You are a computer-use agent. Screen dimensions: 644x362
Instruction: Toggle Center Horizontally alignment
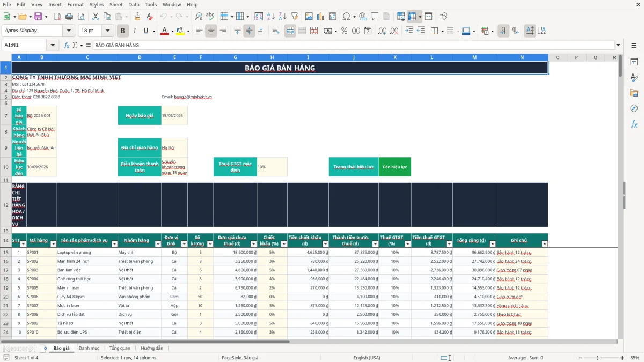pos(211,31)
